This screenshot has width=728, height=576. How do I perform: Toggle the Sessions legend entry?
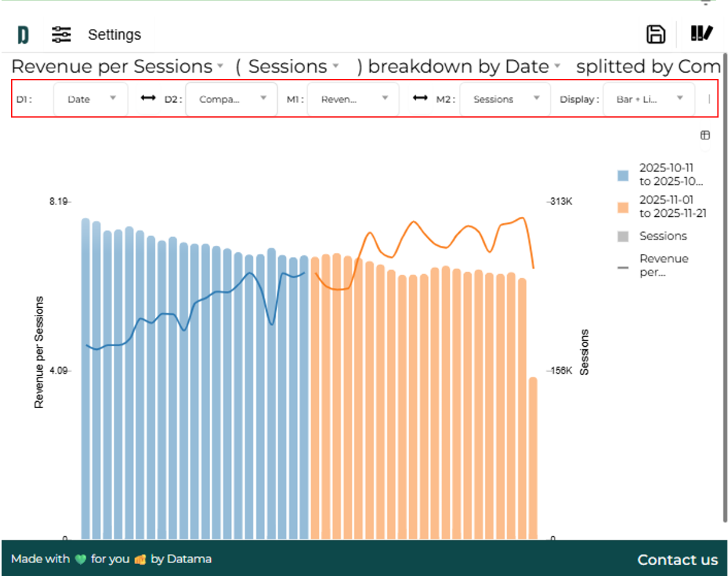pyautogui.click(x=662, y=236)
